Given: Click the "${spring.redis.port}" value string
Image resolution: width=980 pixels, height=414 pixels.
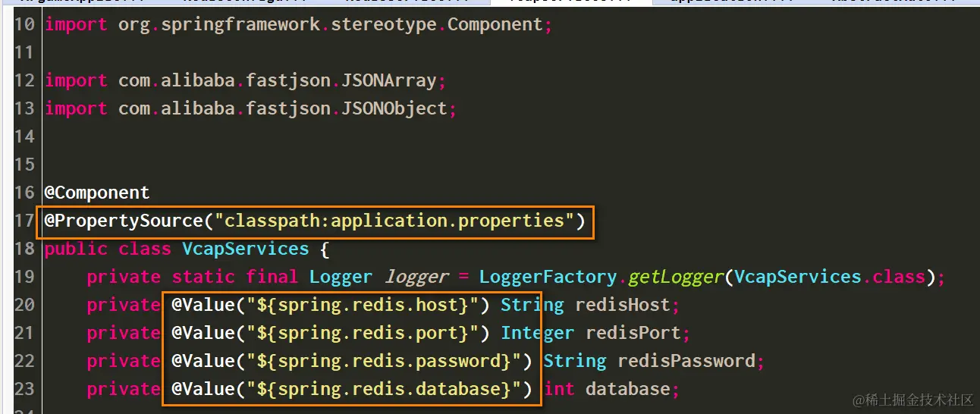Looking at the screenshot, I should click(x=363, y=334).
